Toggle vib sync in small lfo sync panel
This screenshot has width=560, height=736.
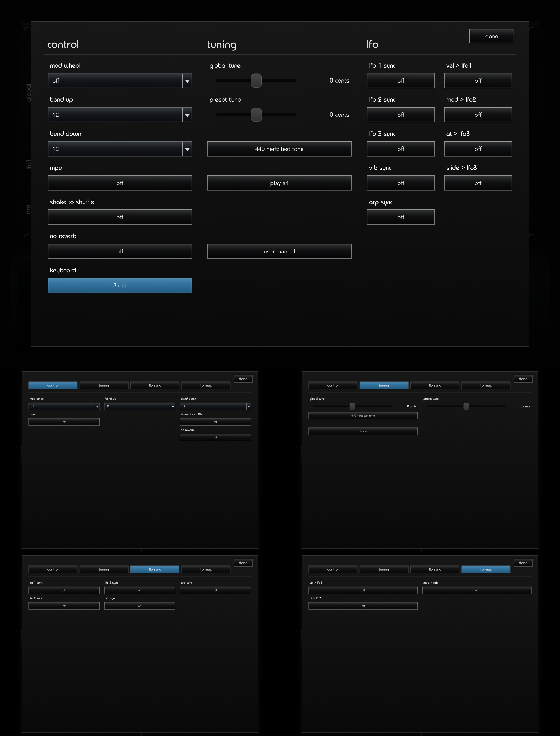tap(140, 606)
